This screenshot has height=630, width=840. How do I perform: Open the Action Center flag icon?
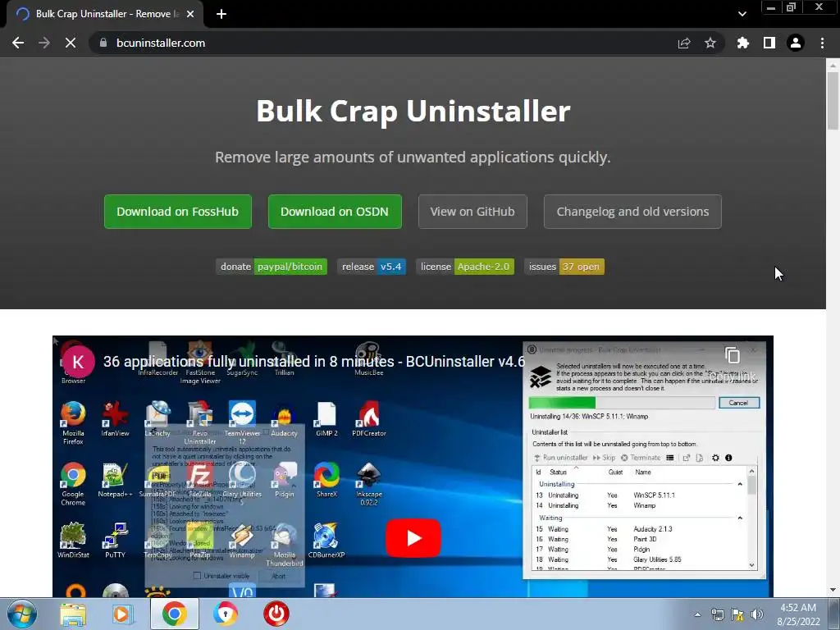737,614
